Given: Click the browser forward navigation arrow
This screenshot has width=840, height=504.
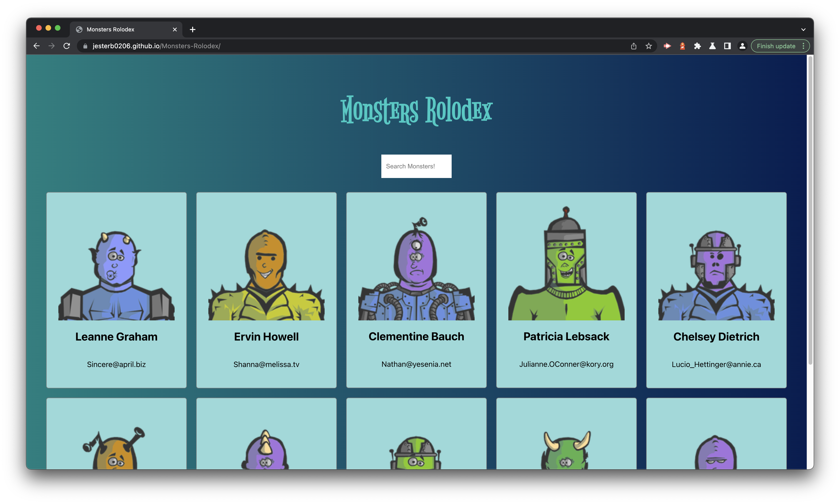Looking at the screenshot, I should pos(52,45).
